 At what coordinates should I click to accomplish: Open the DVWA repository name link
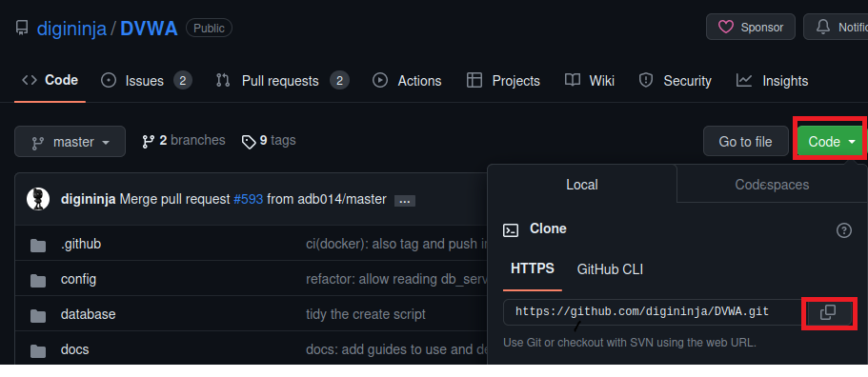(149, 28)
